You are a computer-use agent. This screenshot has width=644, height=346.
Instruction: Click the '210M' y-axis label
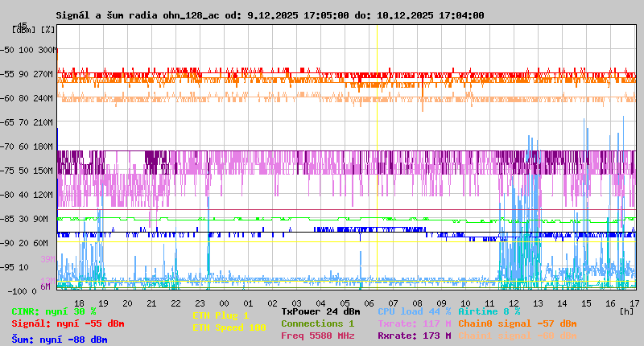tap(45, 123)
